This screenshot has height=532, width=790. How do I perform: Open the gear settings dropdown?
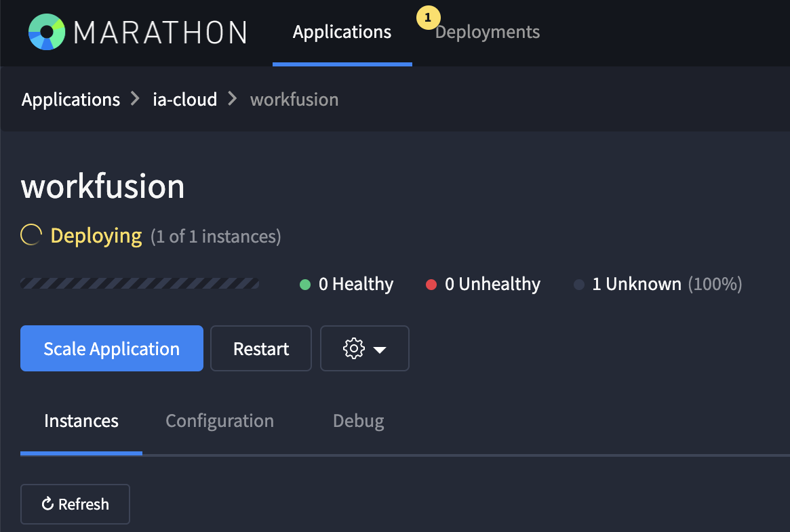[365, 348]
